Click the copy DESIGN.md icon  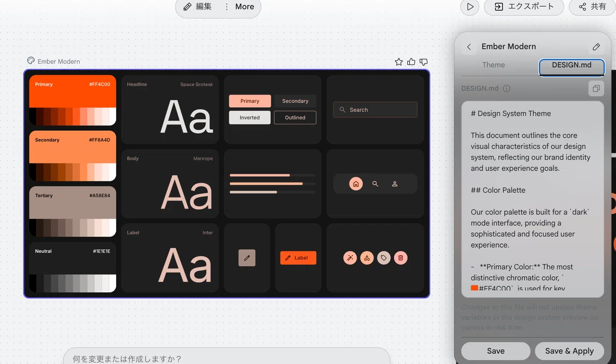coord(596,88)
